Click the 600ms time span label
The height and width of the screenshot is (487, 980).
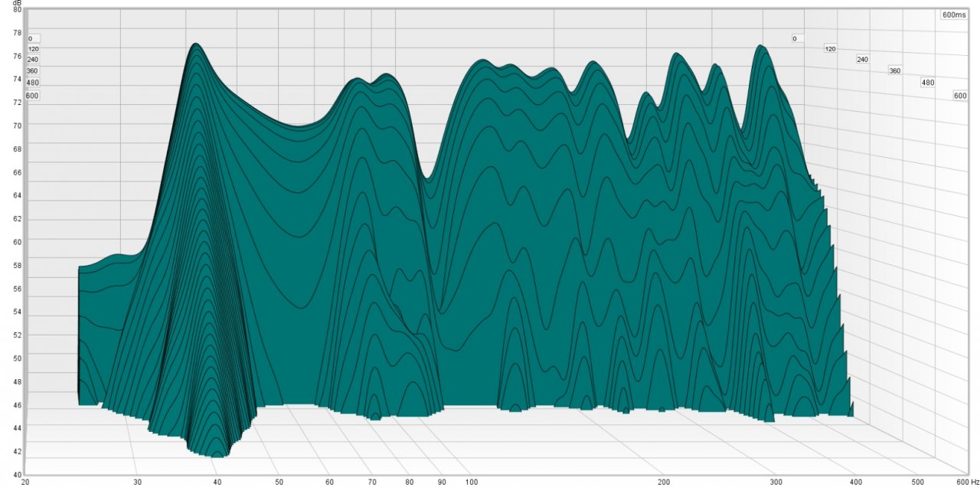click(x=954, y=15)
